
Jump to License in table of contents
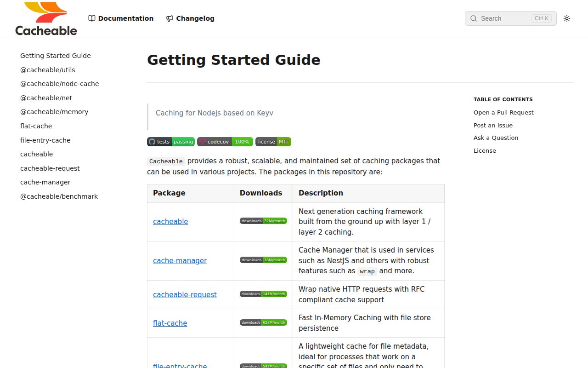point(485,150)
